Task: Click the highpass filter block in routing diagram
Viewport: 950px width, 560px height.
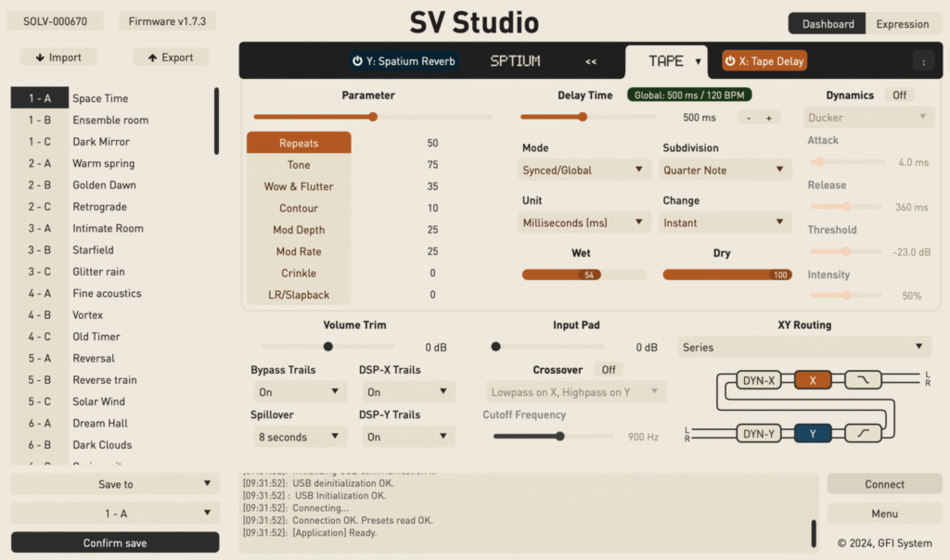Action: (863, 434)
